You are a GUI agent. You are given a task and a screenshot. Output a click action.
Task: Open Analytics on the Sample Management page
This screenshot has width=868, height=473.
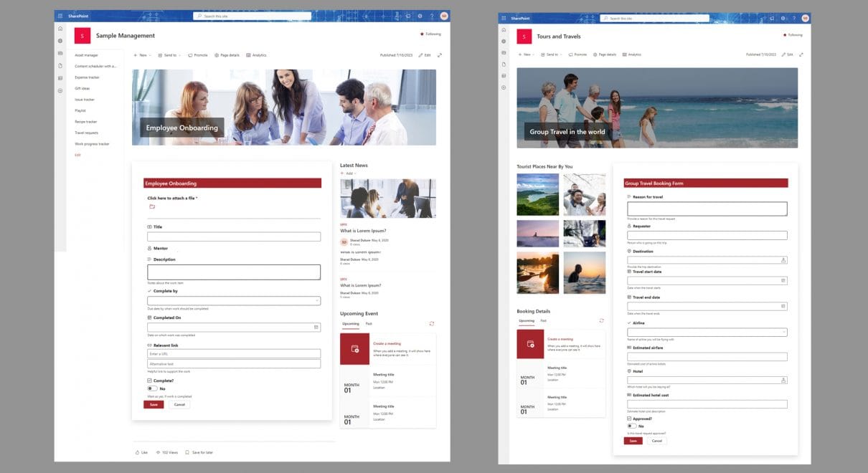pyautogui.click(x=256, y=55)
